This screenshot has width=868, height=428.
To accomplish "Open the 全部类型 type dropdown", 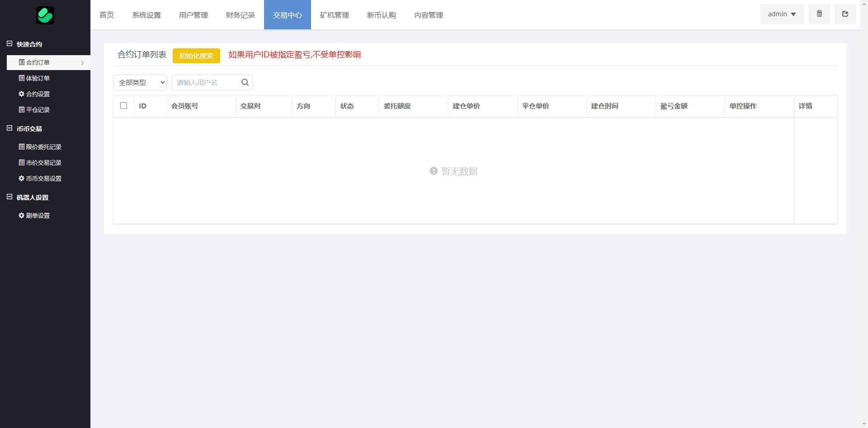I will 140,82.
